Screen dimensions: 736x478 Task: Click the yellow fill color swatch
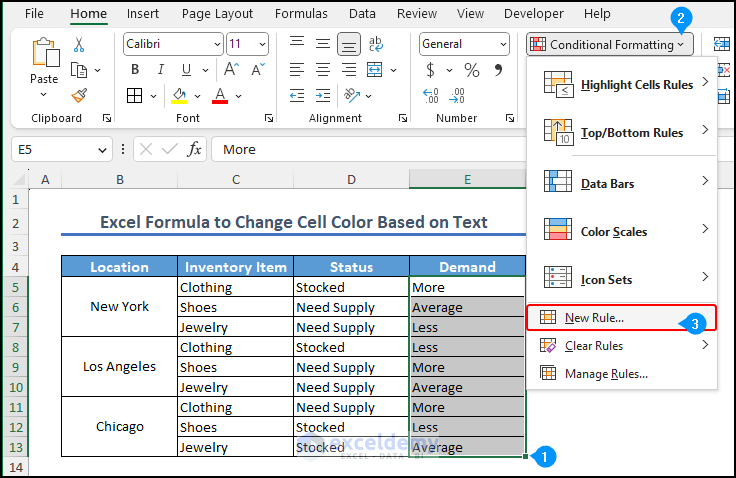coord(179,95)
